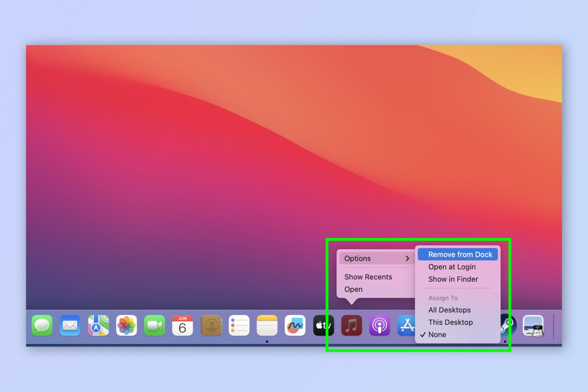The width and height of the screenshot is (588, 392).
Task: Assign app to This Desktop
Action: tap(458, 322)
